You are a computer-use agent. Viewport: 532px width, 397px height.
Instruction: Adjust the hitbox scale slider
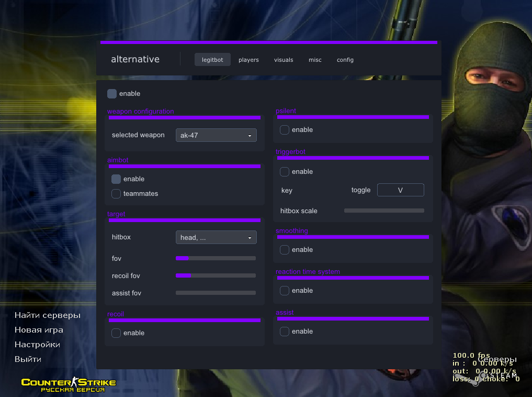(x=384, y=211)
